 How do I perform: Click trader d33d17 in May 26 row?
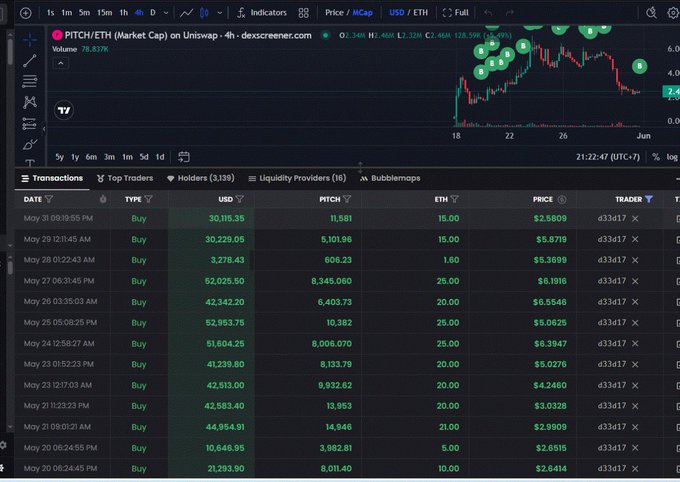pos(611,302)
